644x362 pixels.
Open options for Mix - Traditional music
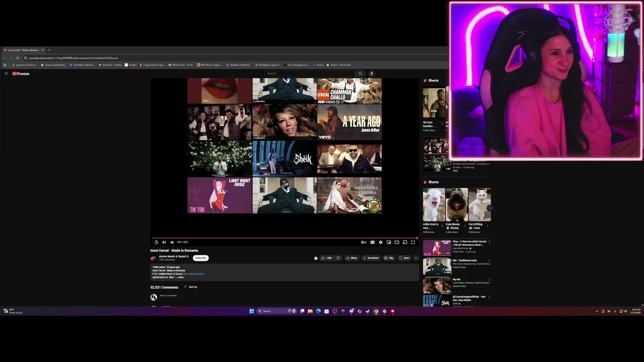(x=489, y=261)
